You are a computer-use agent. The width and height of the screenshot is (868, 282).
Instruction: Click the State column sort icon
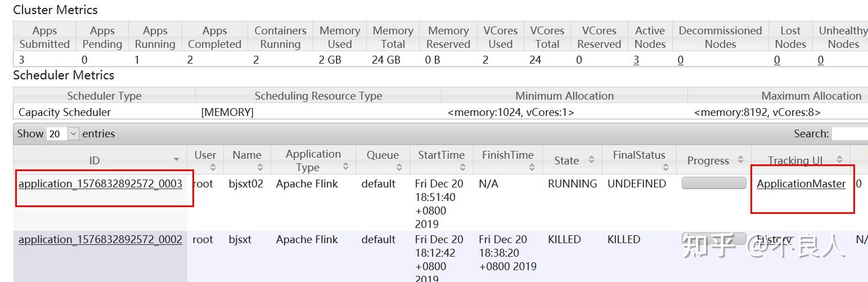[591, 160]
